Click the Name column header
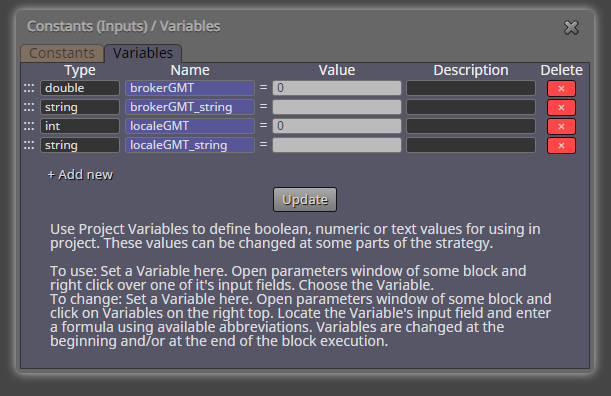The image size is (611, 396). click(190, 70)
